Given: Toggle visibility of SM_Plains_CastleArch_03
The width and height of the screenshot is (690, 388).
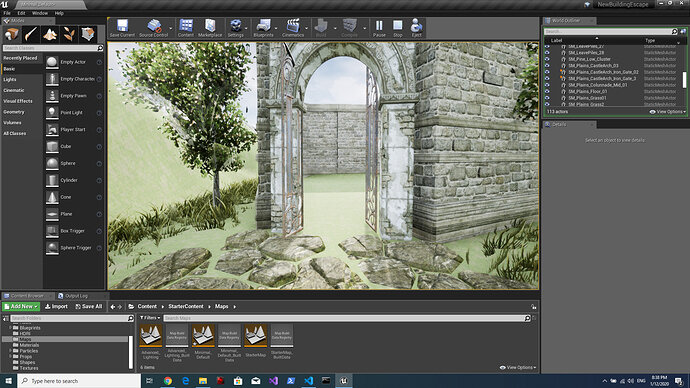Looking at the screenshot, I should 547,66.
